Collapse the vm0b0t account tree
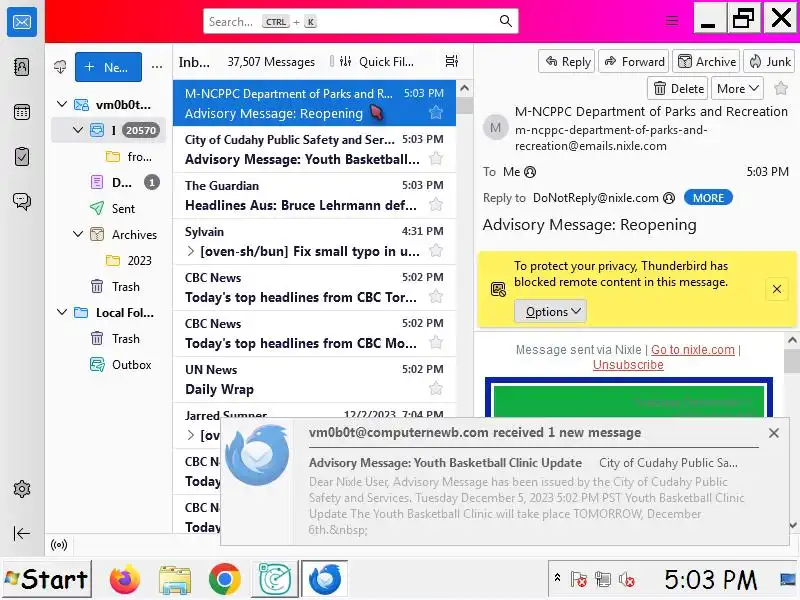Viewport: 800px width, 600px height. point(62,104)
